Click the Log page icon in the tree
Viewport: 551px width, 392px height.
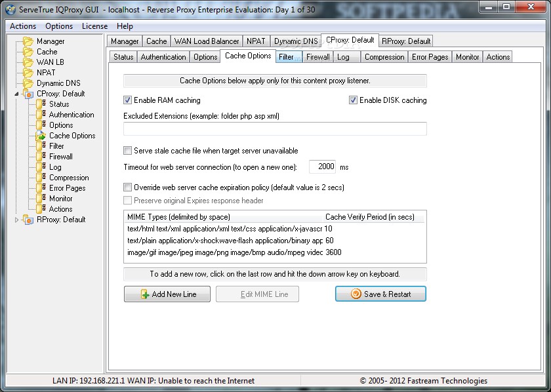click(x=41, y=167)
